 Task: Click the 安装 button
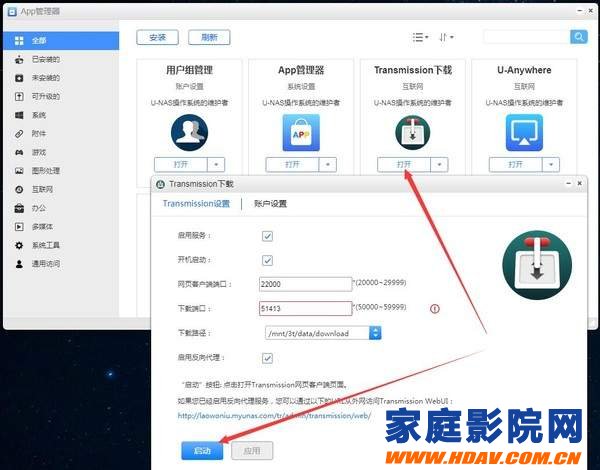click(157, 37)
